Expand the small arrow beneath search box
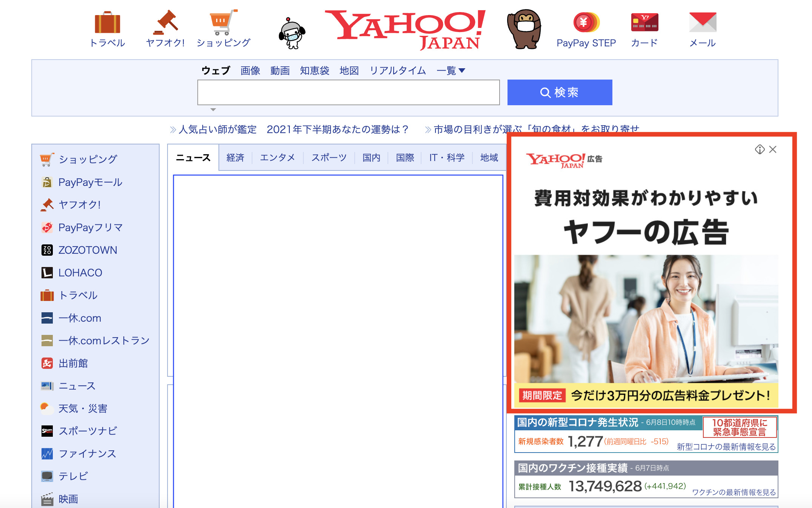 click(213, 110)
